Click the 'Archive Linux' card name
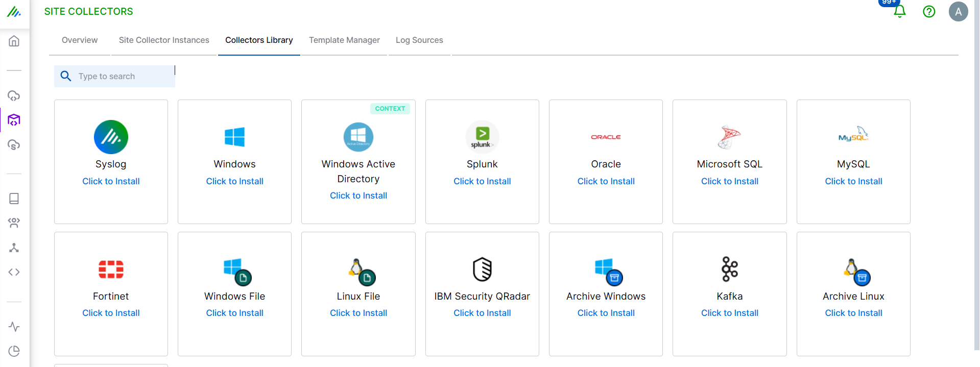This screenshot has width=980, height=367. (853, 296)
